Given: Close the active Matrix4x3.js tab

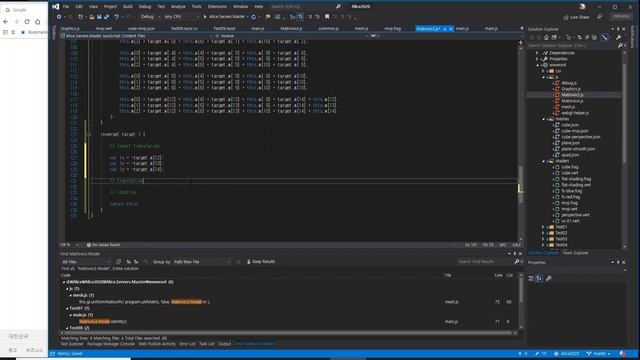Looking at the screenshot, I should point(451,29).
